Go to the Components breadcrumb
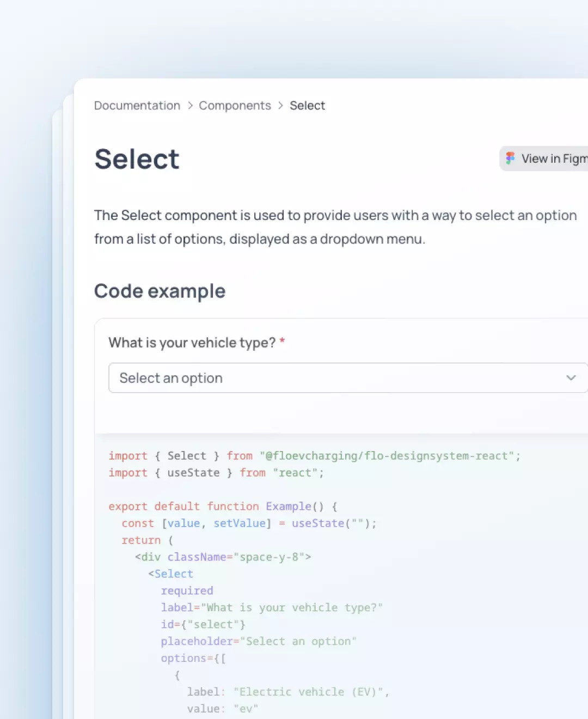 [x=235, y=106]
